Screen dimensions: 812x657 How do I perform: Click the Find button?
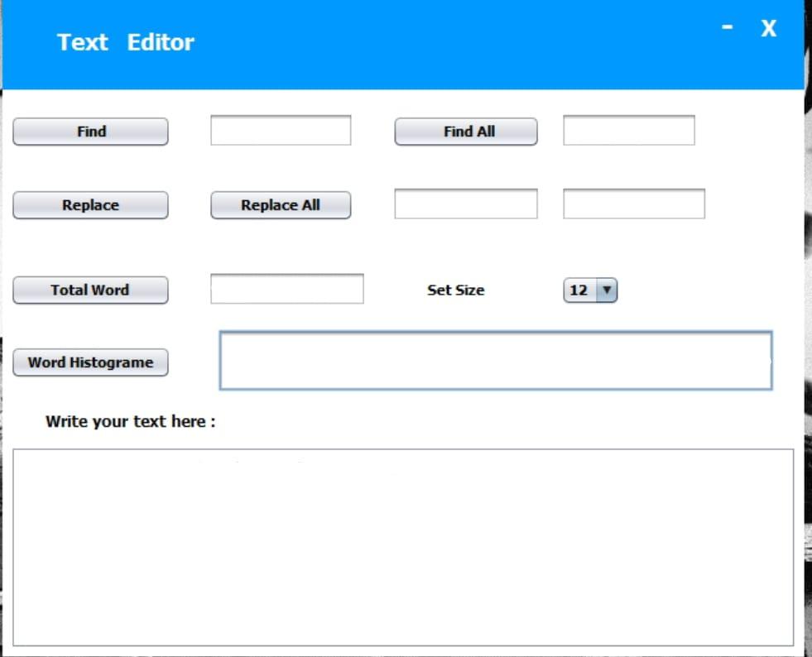pyautogui.click(x=90, y=131)
